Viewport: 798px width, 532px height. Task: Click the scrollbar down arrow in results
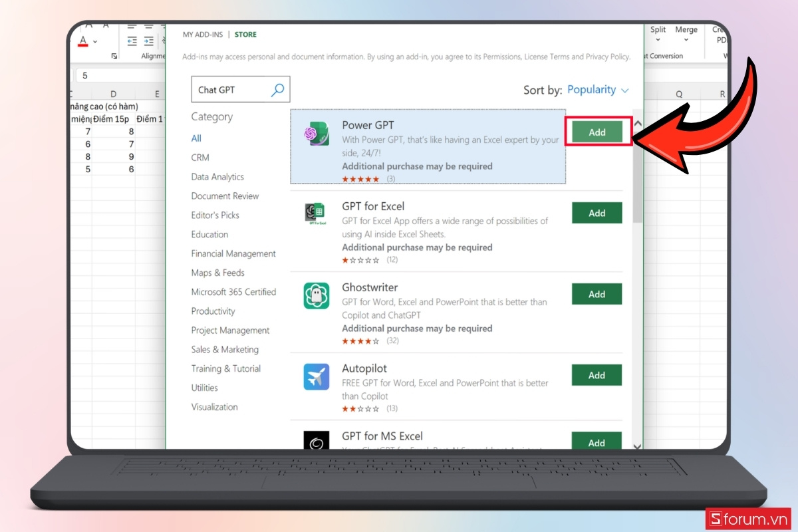coord(638,447)
